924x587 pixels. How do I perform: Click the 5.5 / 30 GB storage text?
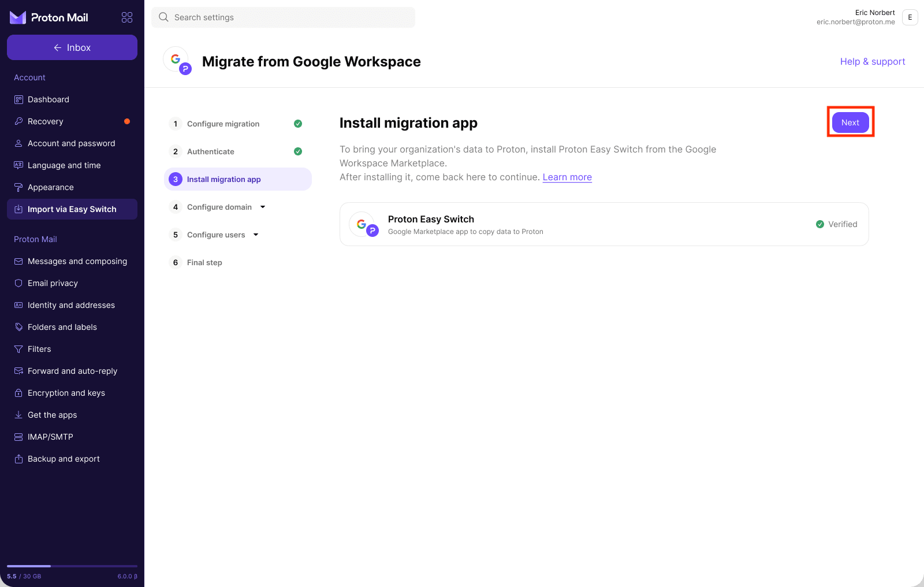[24, 577]
